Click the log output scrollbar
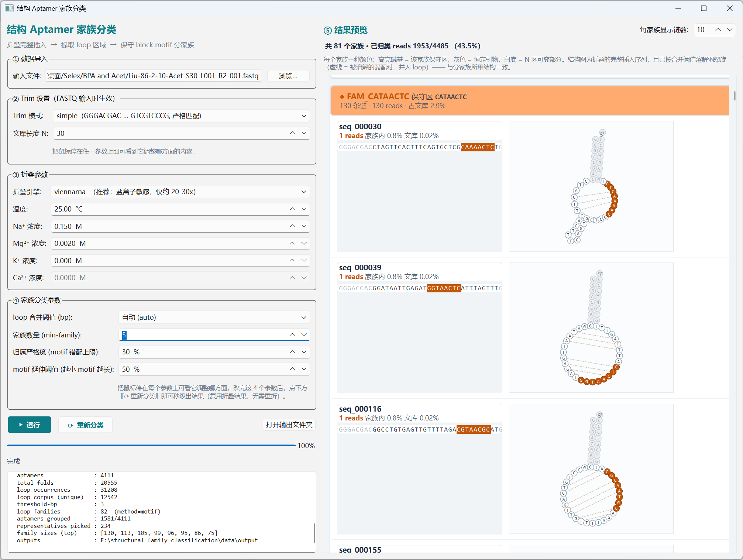Image resolution: width=743 pixels, height=560 pixels. tap(314, 533)
